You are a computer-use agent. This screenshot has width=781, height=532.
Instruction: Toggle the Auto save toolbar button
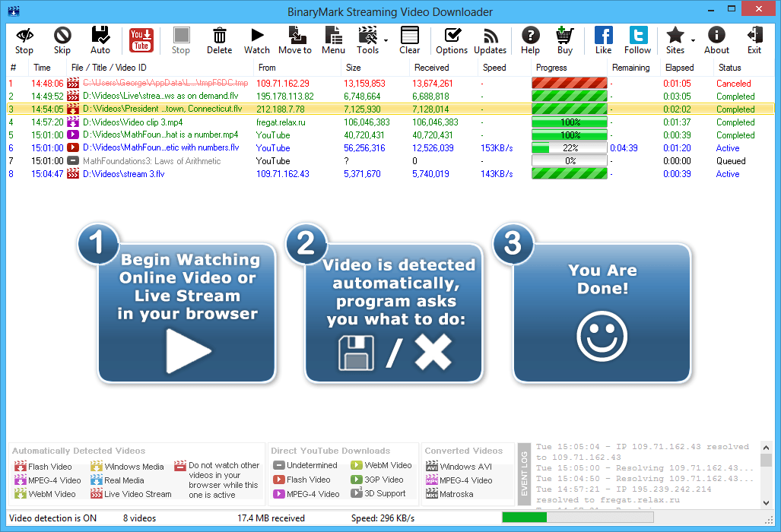pyautogui.click(x=100, y=35)
